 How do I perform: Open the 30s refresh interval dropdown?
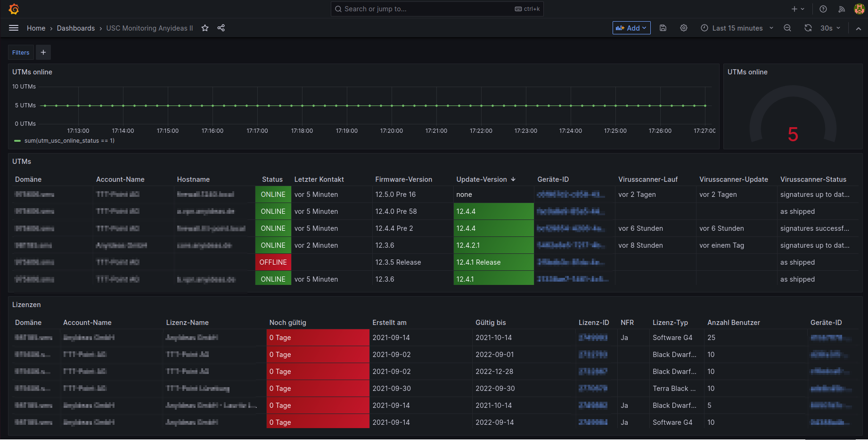[x=830, y=28]
